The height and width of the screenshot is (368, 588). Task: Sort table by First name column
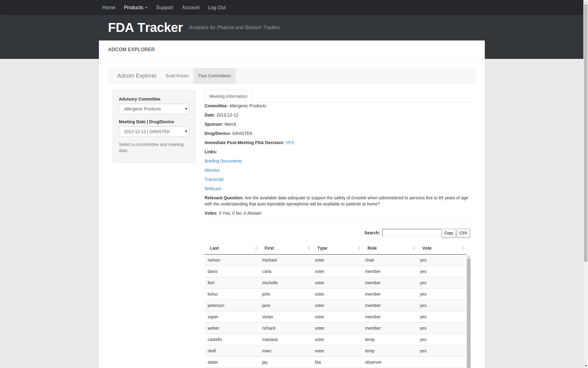[x=286, y=248]
